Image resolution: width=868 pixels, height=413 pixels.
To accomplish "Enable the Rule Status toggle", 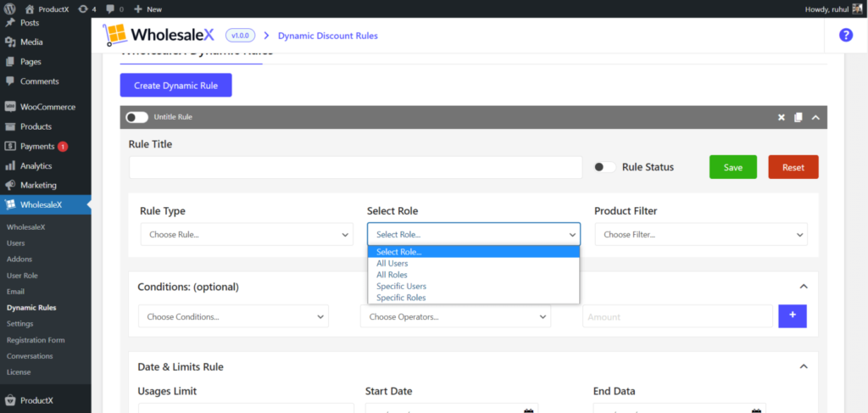I will pos(604,167).
